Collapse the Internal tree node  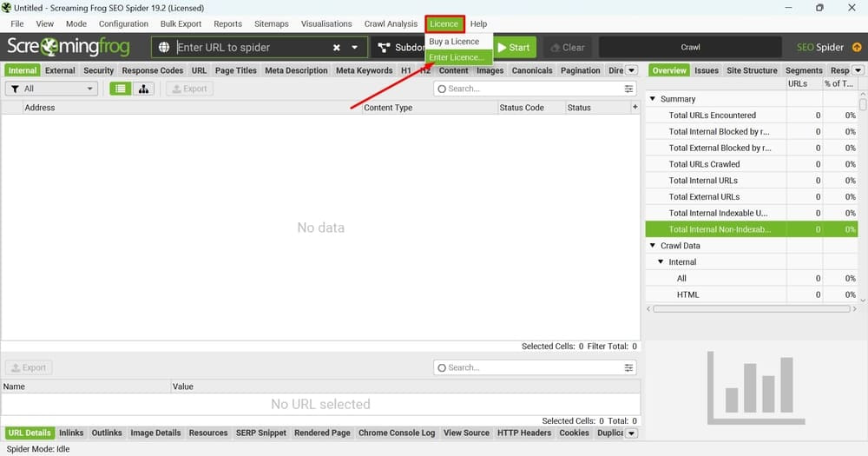click(661, 261)
